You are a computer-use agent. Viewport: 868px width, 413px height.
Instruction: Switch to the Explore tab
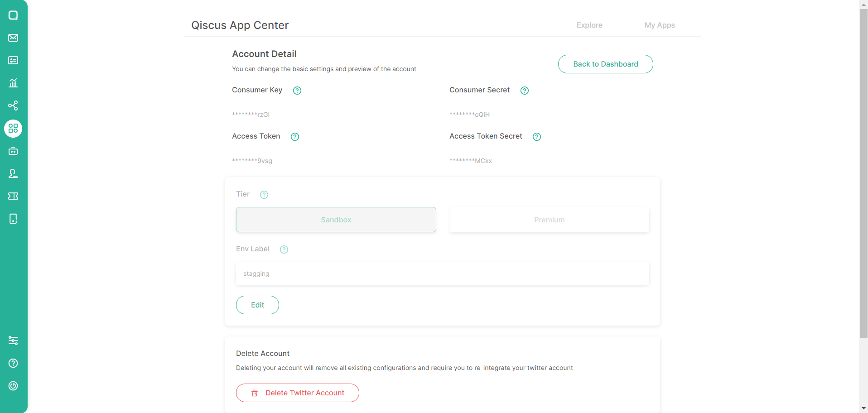click(x=589, y=25)
